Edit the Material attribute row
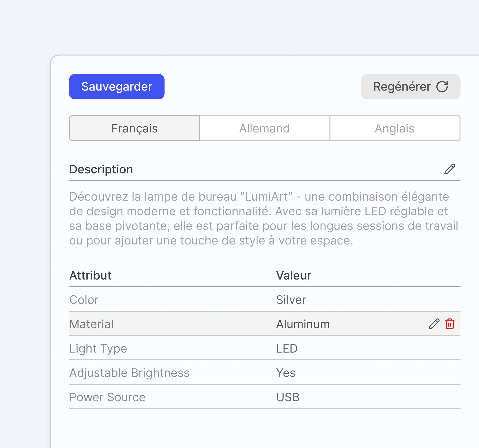This screenshot has height=448, width=479. [434, 324]
